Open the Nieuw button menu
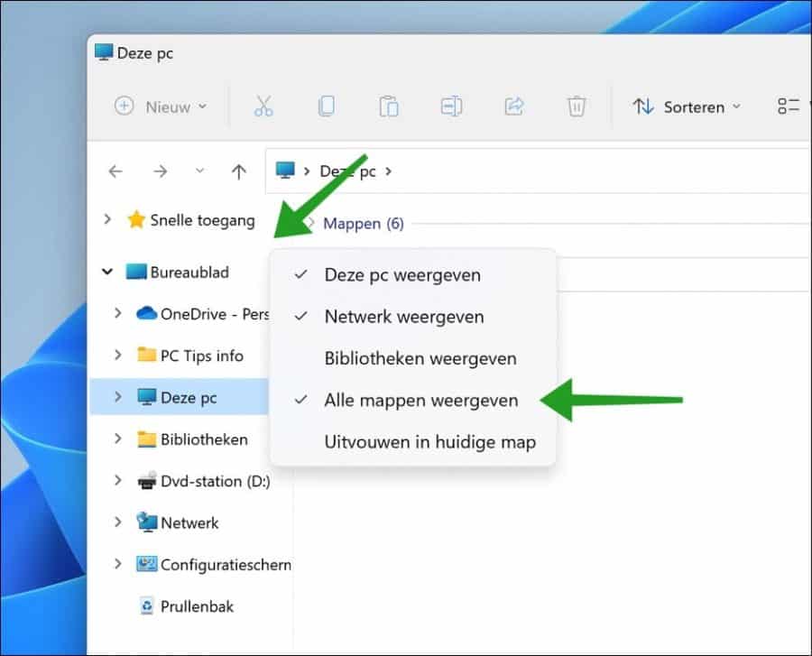The height and width of the screenshot is (656, 812). coord(161,106)
